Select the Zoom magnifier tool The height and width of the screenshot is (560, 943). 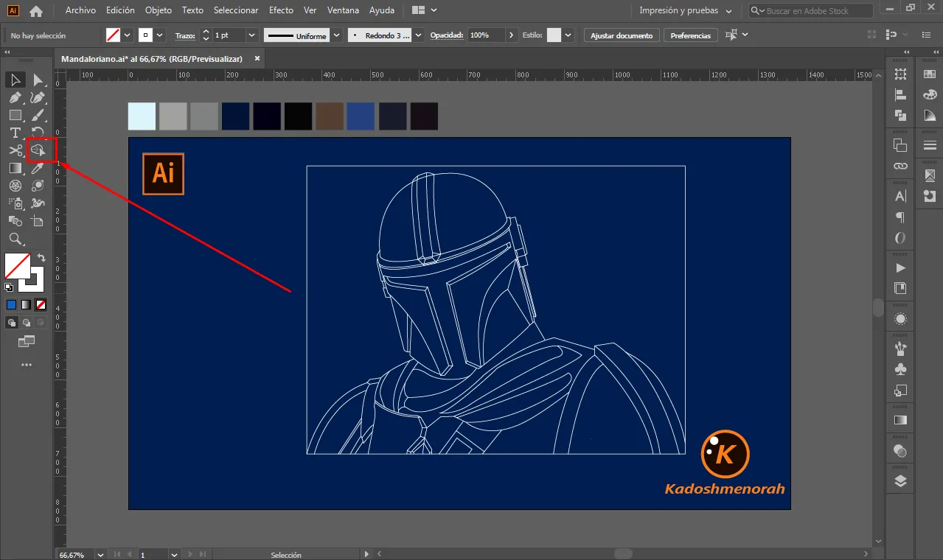(x=15, y=239)
